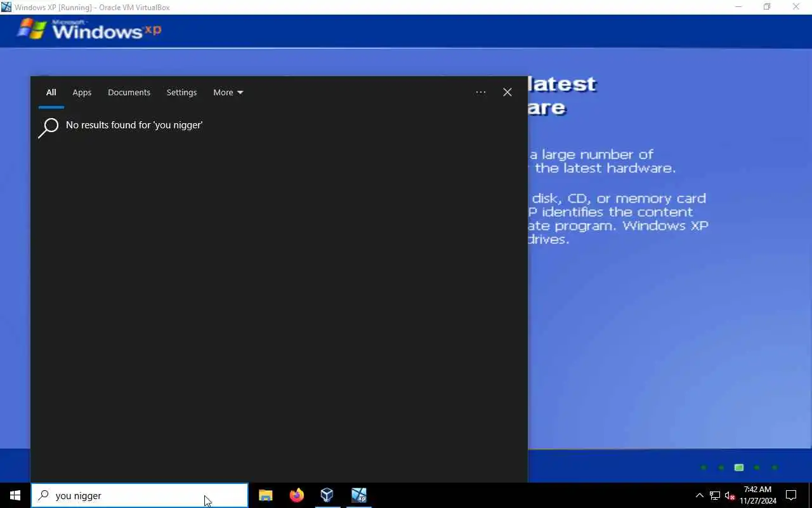Open the VirtualBox Manager taskbar icon
Image resolution: width=812 pixels, height=508 pixels.
[x=327, y=495]
